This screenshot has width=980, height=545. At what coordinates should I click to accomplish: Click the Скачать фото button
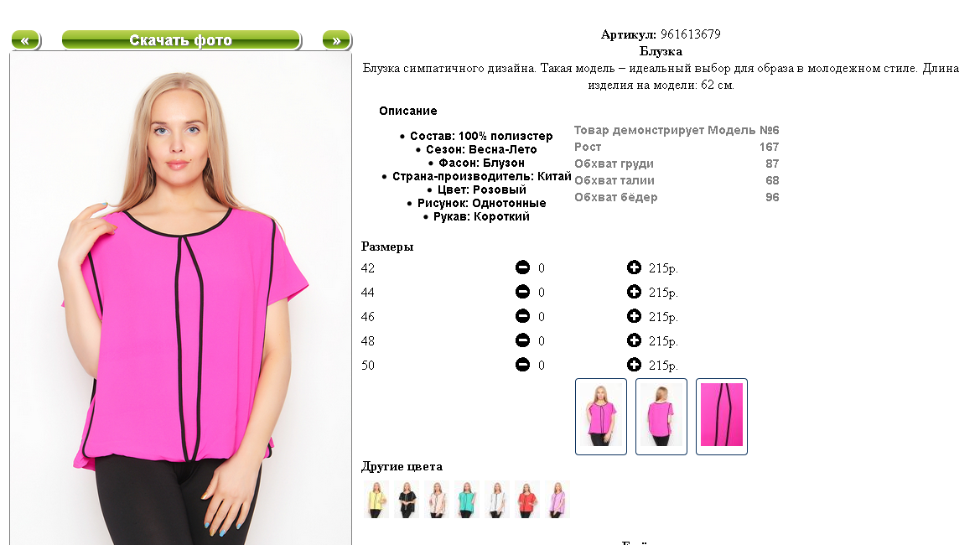181,40
